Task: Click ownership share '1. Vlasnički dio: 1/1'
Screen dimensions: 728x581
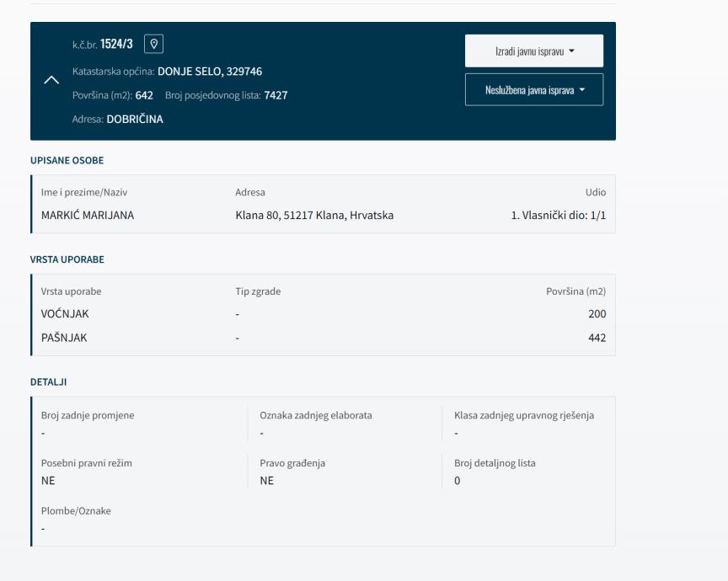Action: coord(559,216)
